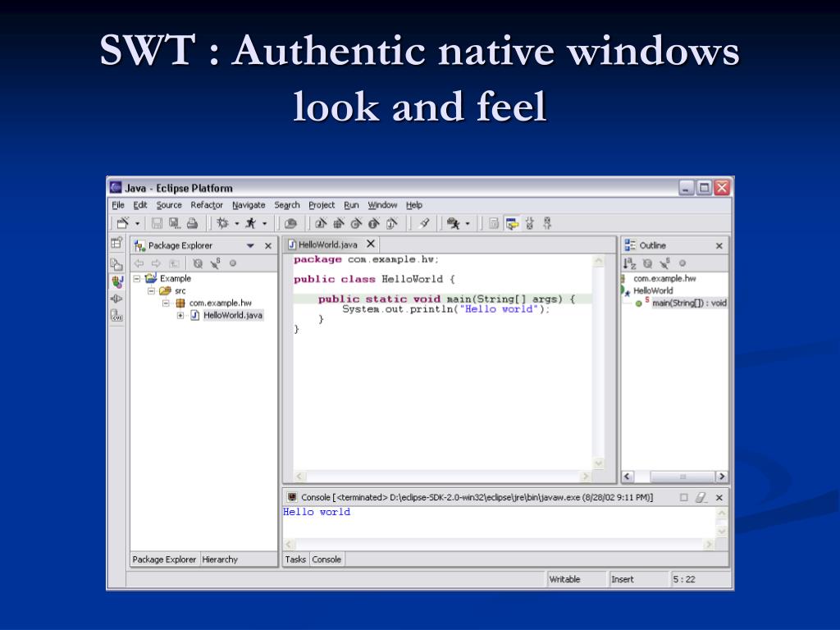The height and width of the screenshot is (630, 840).
Task: Select the Example project in the tree
Action: (x=176, y=279)
